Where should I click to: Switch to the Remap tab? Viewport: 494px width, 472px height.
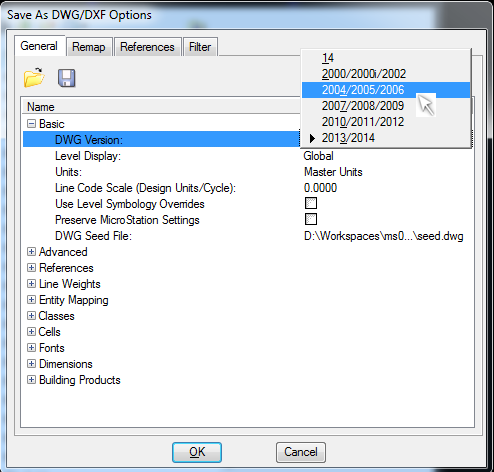tap(89, 47)
